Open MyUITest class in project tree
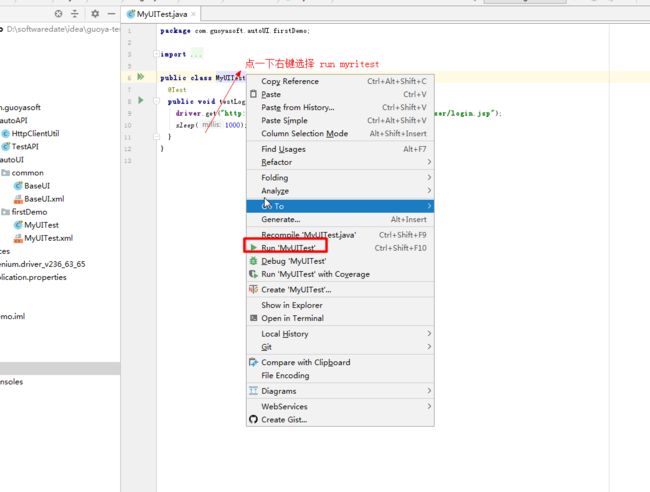The height and width of the screenshot is (492, 650). coord(41,225)
